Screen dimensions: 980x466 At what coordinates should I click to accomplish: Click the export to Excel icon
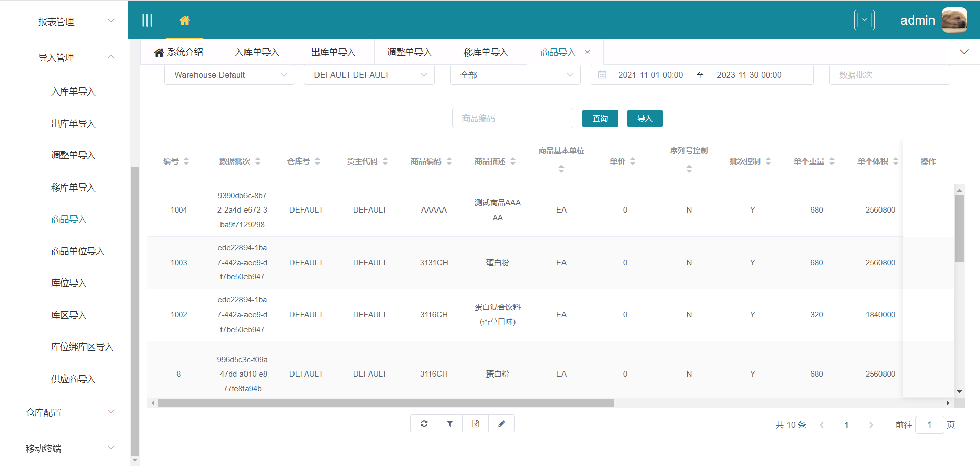476,423
